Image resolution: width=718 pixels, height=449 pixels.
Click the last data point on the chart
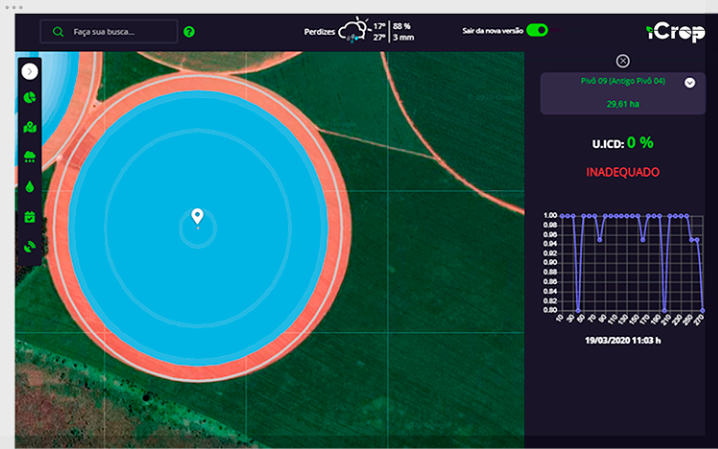[x=703, y=310]
